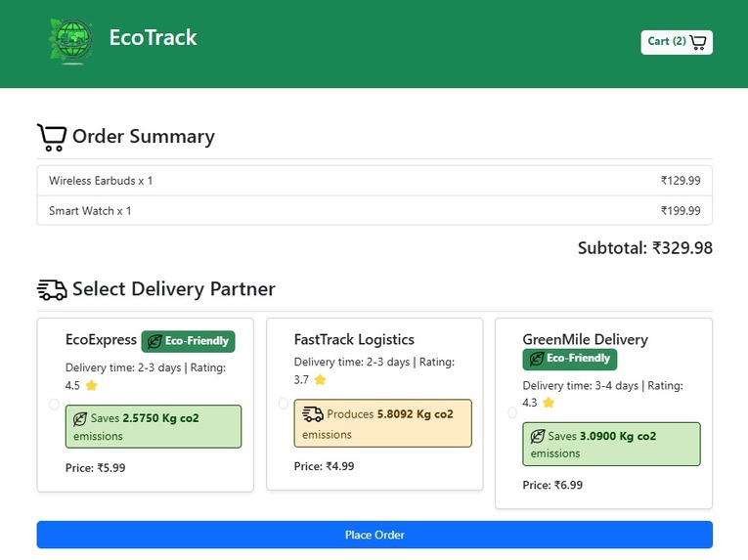The image size is (748, 560).
Task: Click the Saves 3.0900 Kg co2 emissions box
Action: pyautogui.click(x=611, y=444)
